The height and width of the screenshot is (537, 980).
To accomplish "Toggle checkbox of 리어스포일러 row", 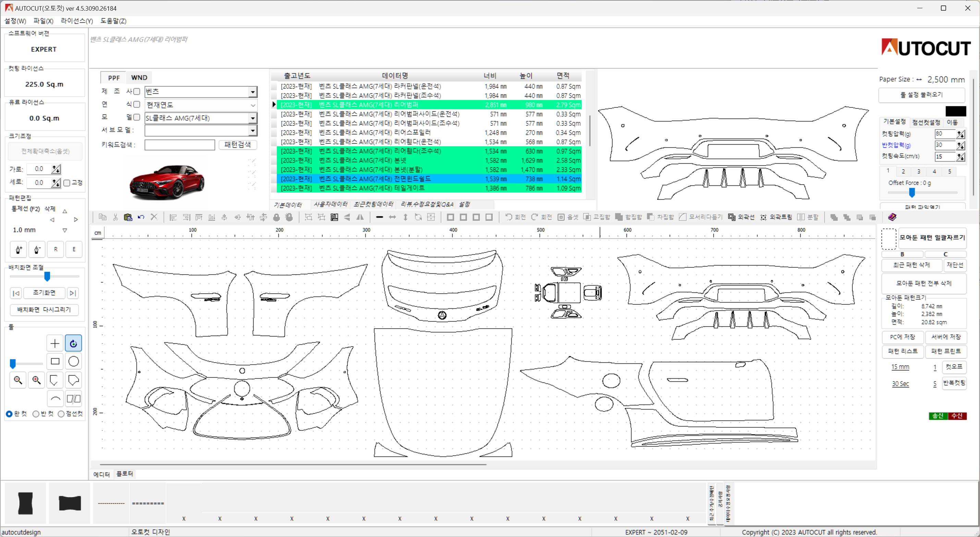I will tap(274, 132).
